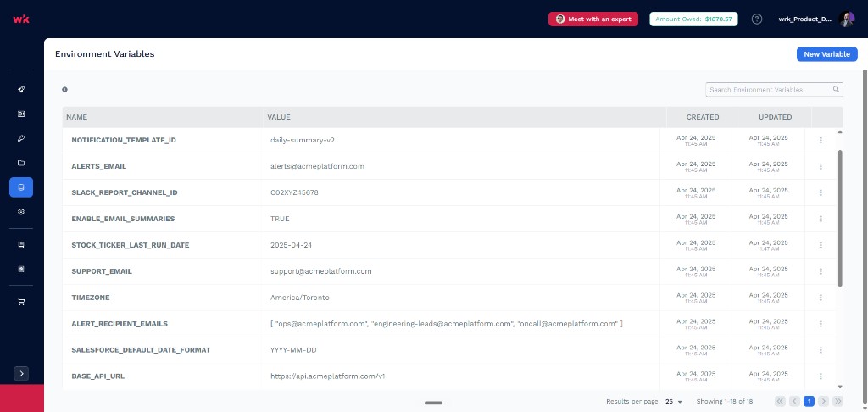Image resolution: width=868 pixels, height=412 pixels.
Task: Click the SUPPORT_EMAIL variable name
Action: [x=102, y=271]
